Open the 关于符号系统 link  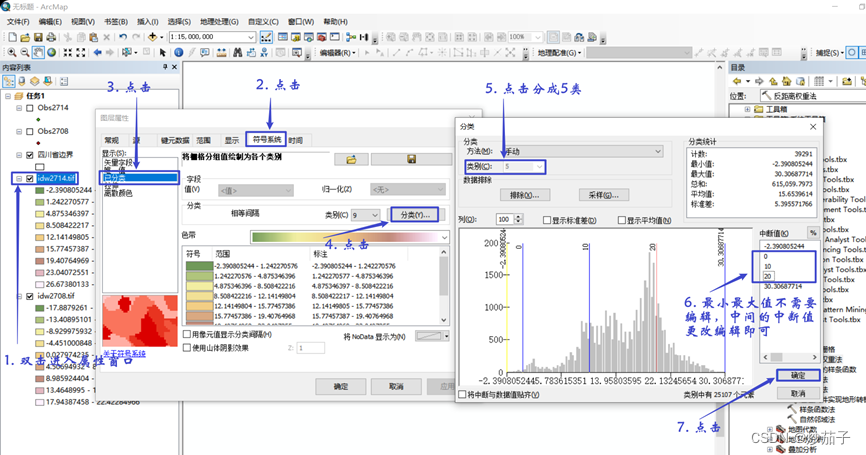coord(124,353)
